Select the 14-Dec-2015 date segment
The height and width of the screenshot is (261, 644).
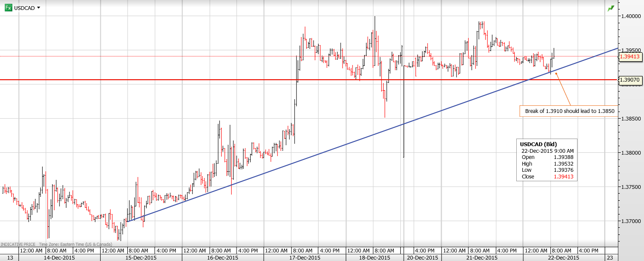tap(60, 257)
